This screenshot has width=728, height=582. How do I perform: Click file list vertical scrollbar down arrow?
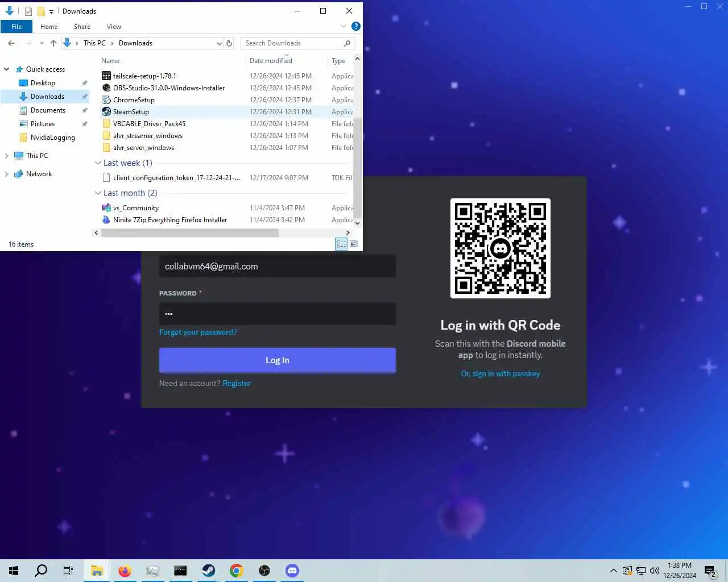[x=357, y=223]
